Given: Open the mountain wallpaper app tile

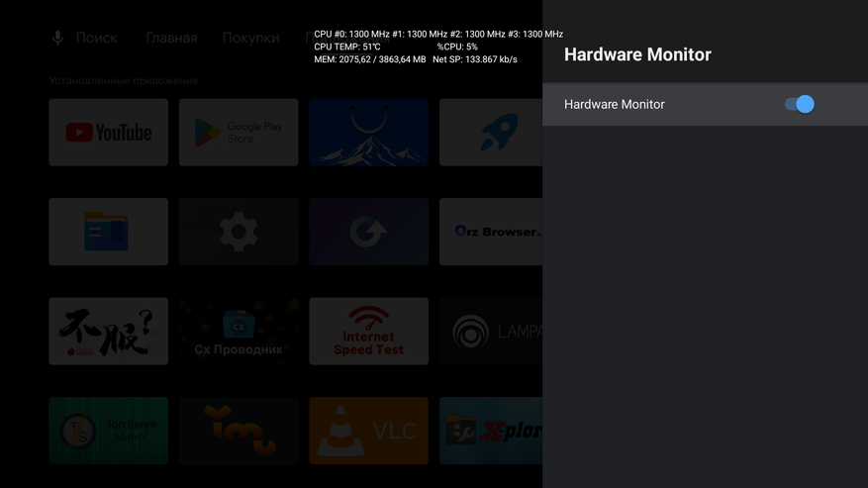Looking at the screenshot, I should pyautogui.click(x=369, y=133).
